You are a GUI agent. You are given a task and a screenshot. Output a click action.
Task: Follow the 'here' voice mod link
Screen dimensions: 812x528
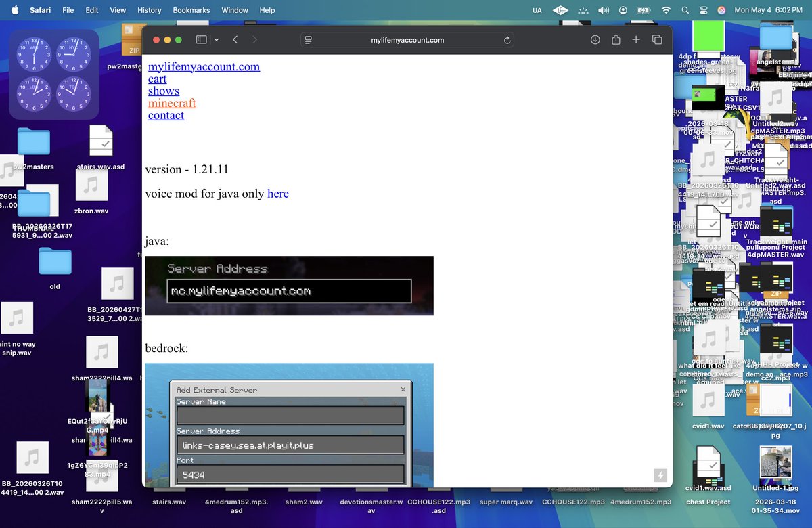(278, 194)
